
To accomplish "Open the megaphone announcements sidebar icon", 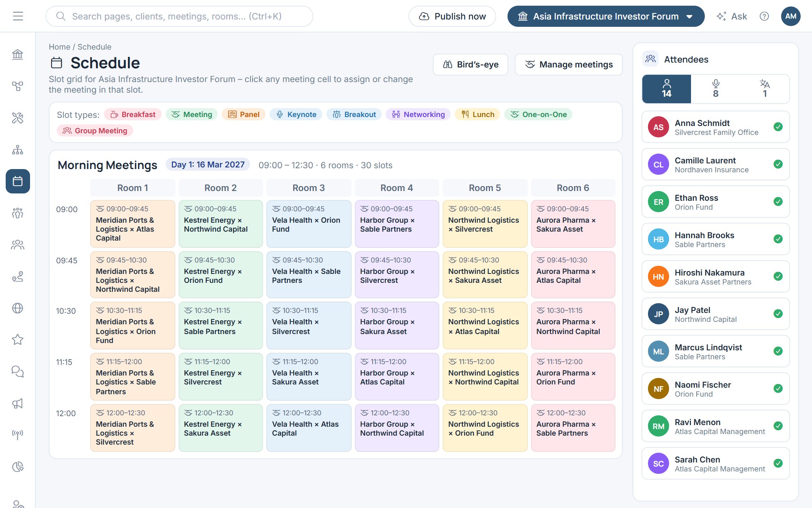I will point(18,403).
